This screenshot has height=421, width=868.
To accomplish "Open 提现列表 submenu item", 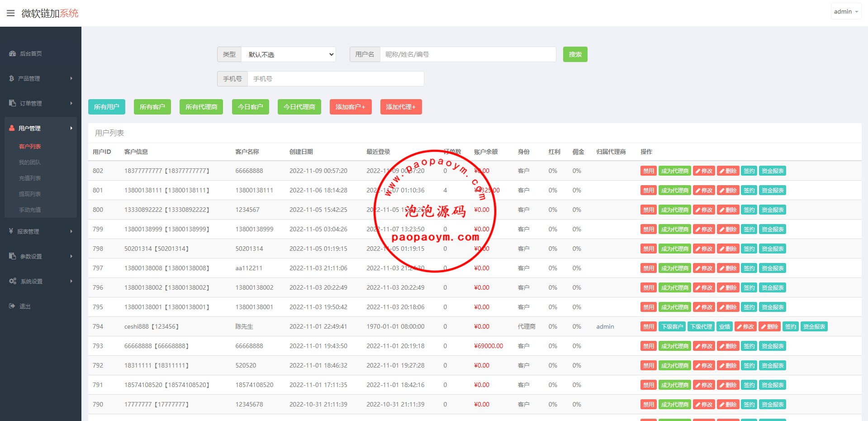I will click(30, 194).
